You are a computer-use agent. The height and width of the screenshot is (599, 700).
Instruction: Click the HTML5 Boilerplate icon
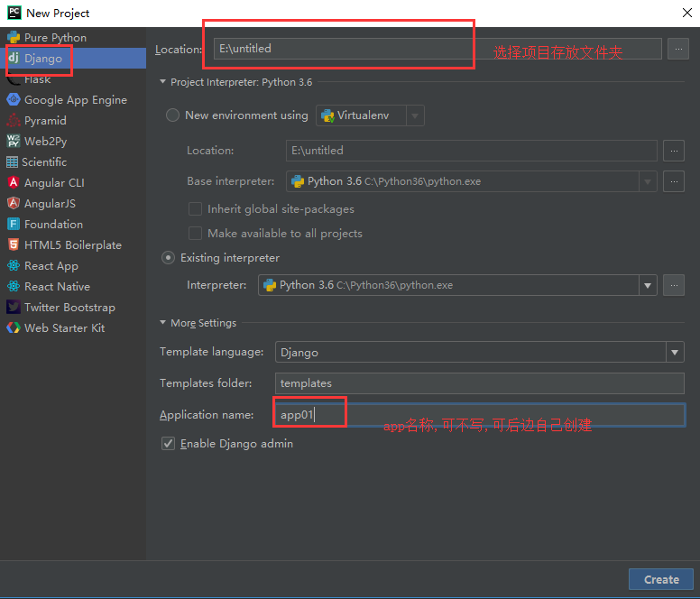pyautogui.click(x=14, y=244)
